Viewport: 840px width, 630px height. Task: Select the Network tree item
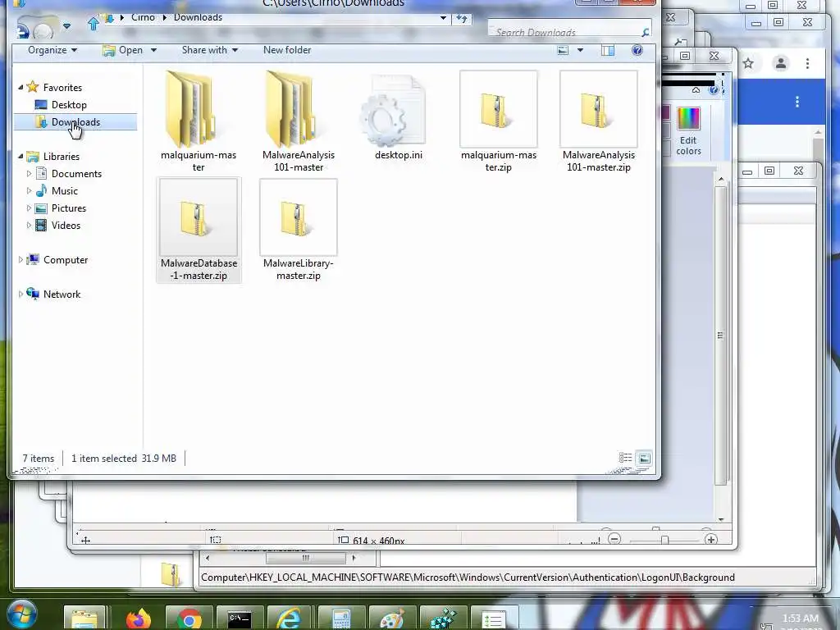click(x=62, y=294)
